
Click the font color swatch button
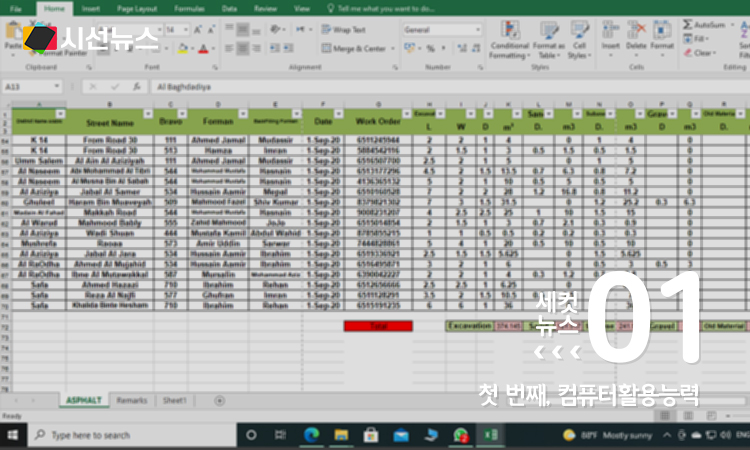(203, 48)
